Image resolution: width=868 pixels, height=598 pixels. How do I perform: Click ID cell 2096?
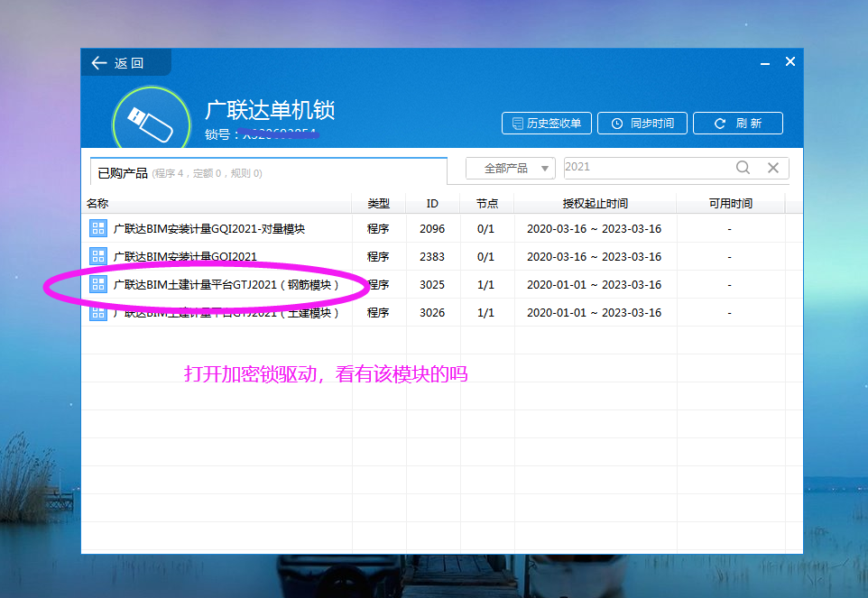pos(432,229)
